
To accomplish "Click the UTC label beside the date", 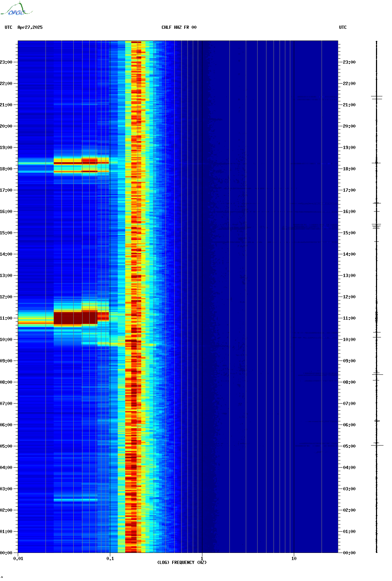I will [x=9, y=27].
